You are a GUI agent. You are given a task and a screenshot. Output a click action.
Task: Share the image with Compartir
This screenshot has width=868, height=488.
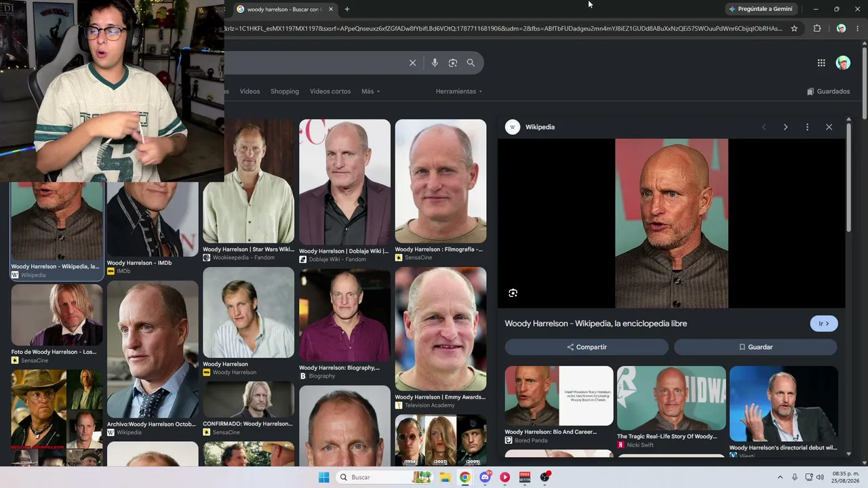(x=587, y=347)
